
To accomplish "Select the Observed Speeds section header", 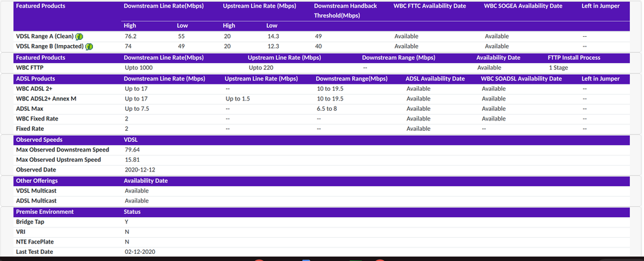I will tap(39, 139).
